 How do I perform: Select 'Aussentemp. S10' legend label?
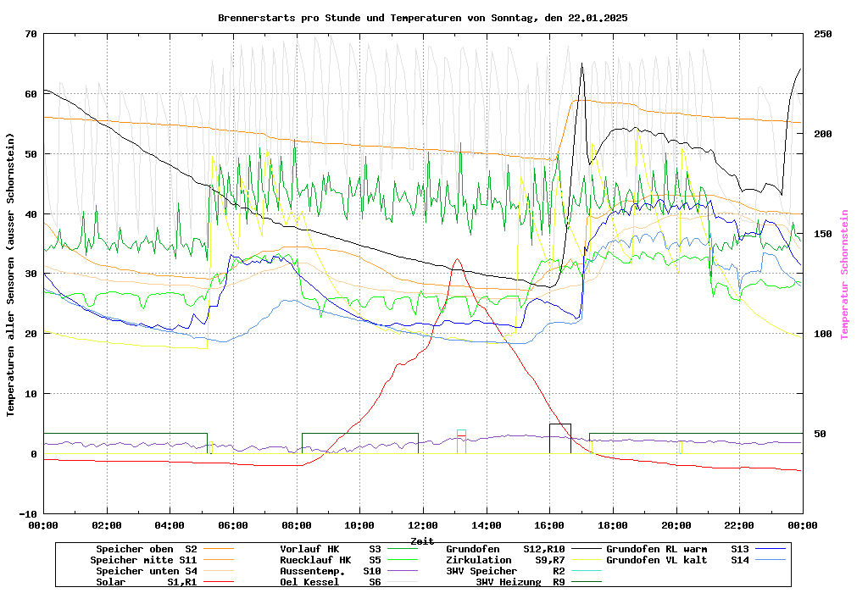point(331,571)
